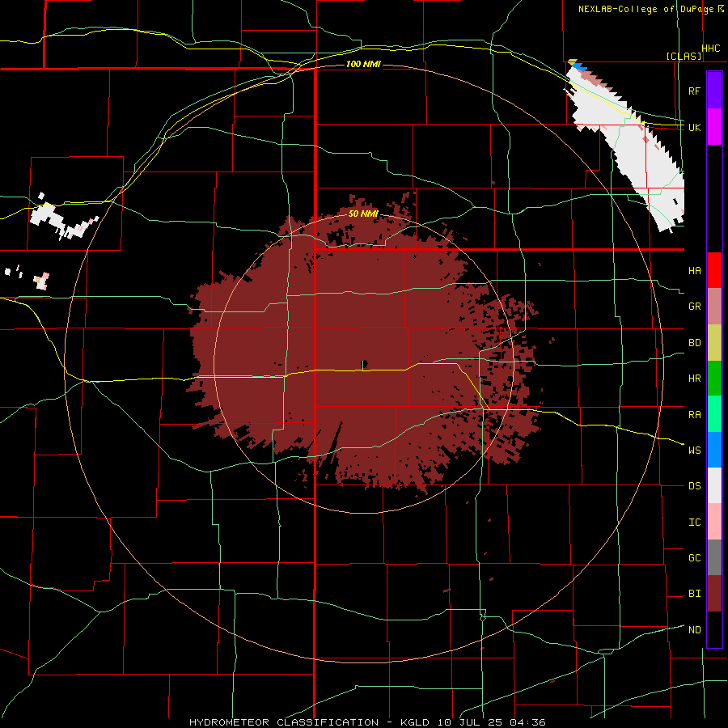This screenshot has width=728, height=728.
Task: Click the HR green legend color swatch
Action: coord(714,379)
